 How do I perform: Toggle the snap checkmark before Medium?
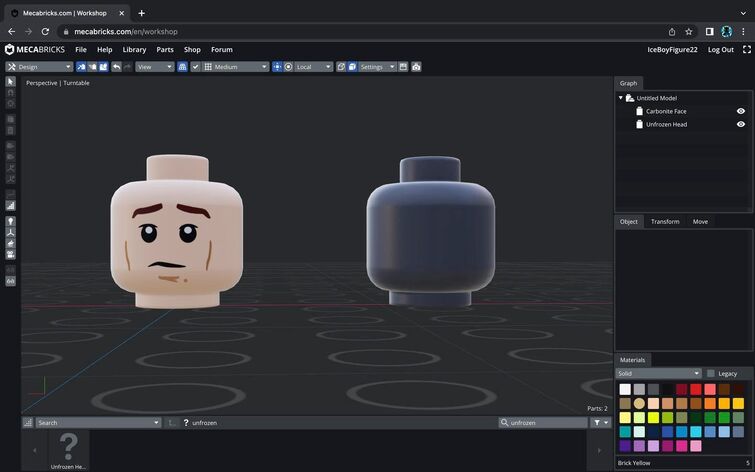pos(195,67)
